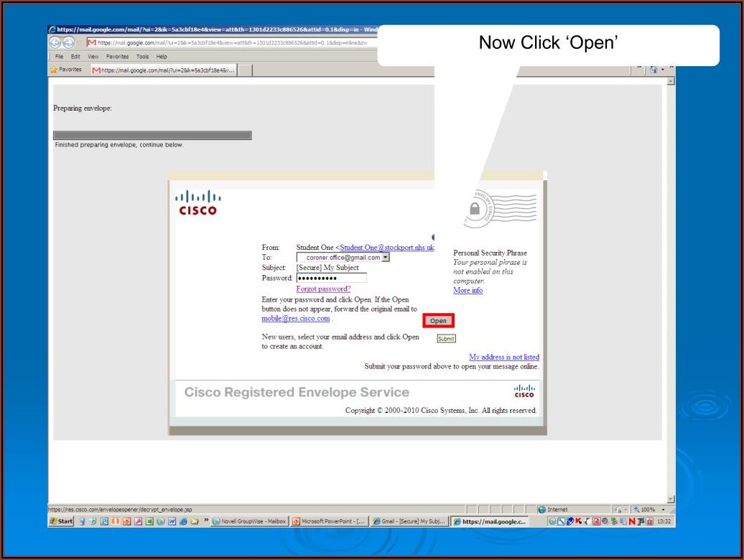The image size is (744, 560).
Task: Follow the My address is not listed link
Action: click(503, 357)
